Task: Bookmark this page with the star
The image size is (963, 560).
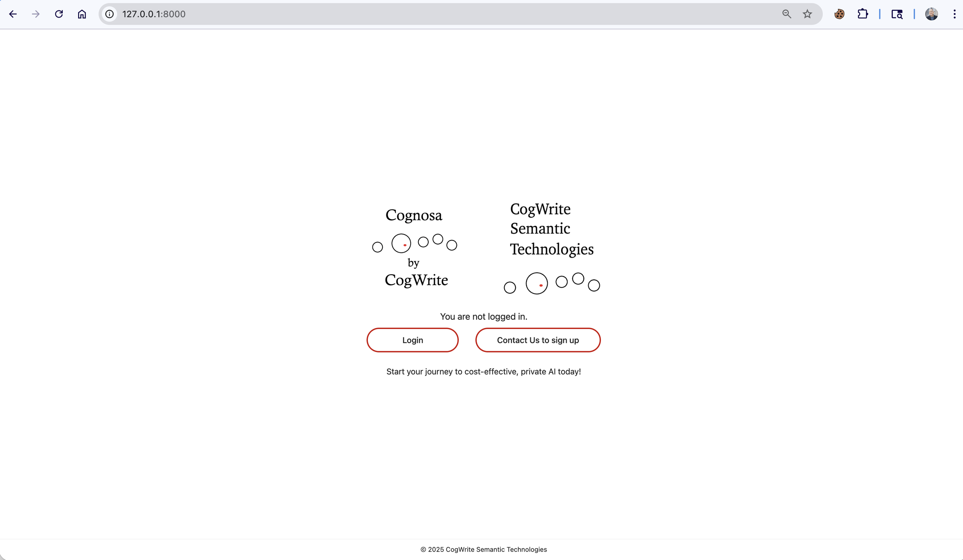Action: 807,14
